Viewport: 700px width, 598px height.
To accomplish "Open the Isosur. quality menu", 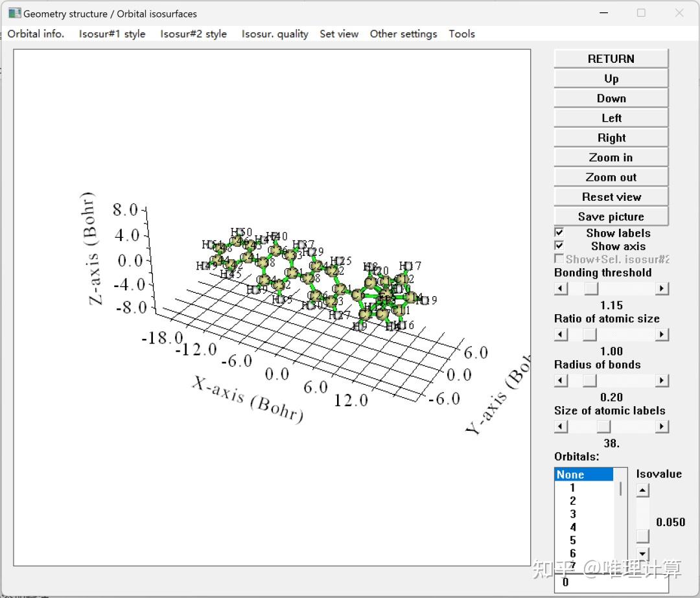I will [275, 34].
